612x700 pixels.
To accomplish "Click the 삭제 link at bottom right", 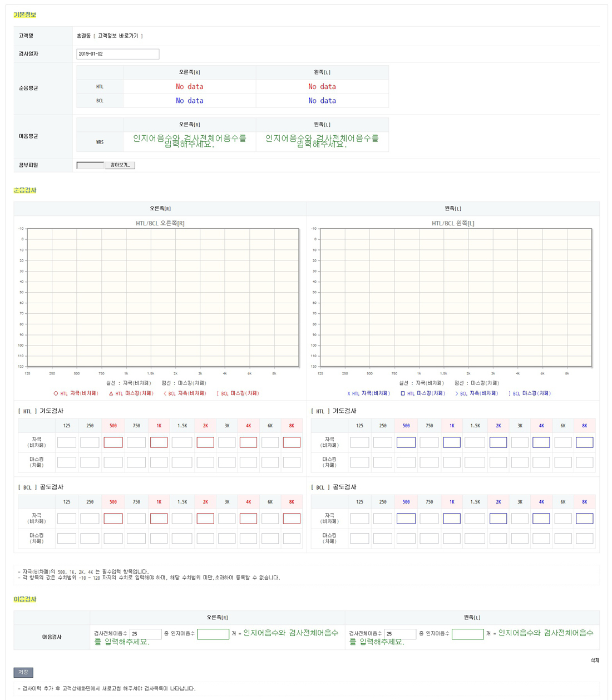I will coord(595,660).
